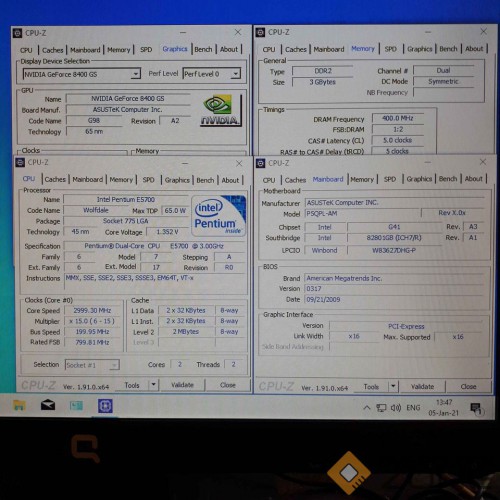Open the Mail app in the taskbar
This screenshot has width=500, height=500.
(x=48, y=405)
